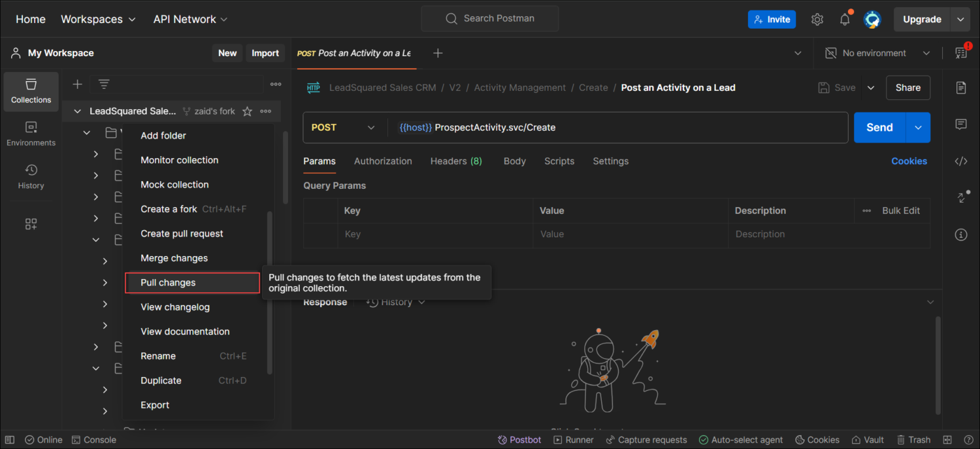Star the LeadSquared collection
Image resolution: width=980 pixels, height=449 pixels.
(246, 111)
